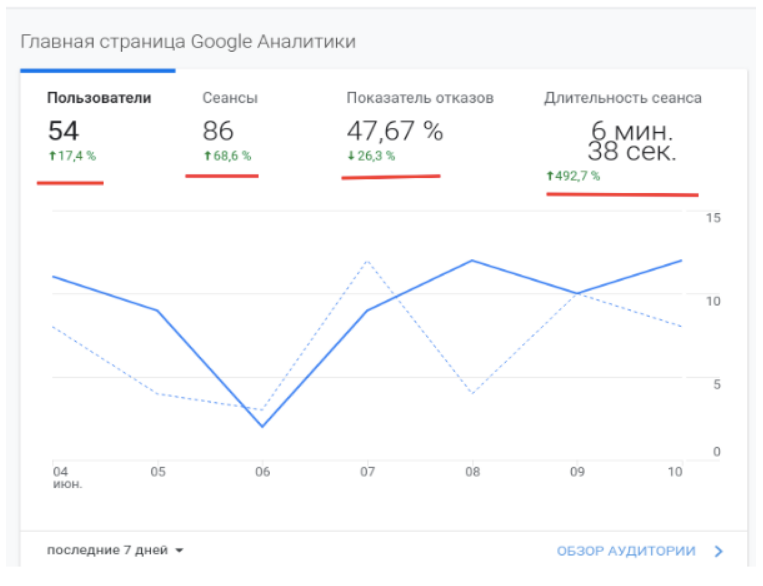Click the solid line's lowest point at 06
This screenshot has height=586, width=763.
pyautogui.click(x=263, y=427)
